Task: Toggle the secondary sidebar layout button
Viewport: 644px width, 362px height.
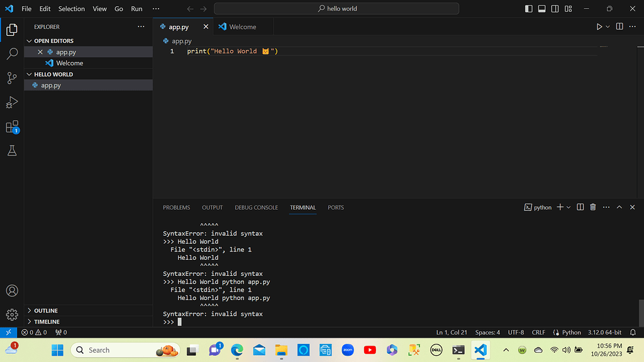Action: (x=555, y=9)
